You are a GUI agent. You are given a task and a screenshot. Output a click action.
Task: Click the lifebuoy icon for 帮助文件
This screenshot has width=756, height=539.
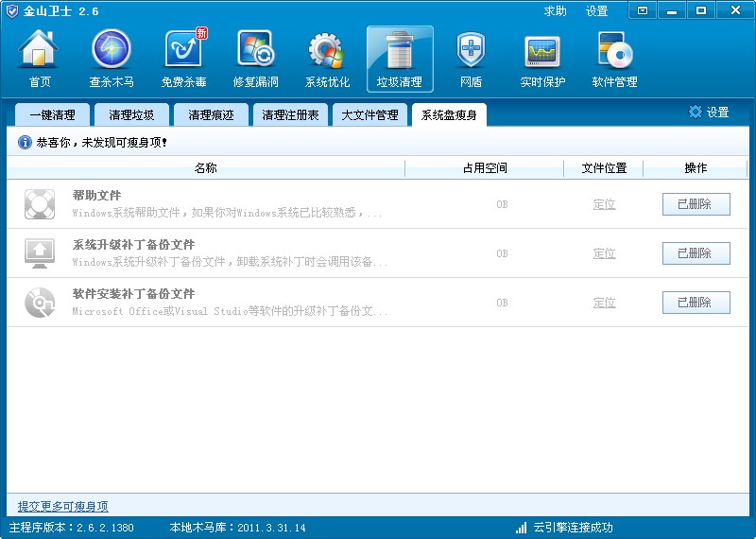(40, 203)
